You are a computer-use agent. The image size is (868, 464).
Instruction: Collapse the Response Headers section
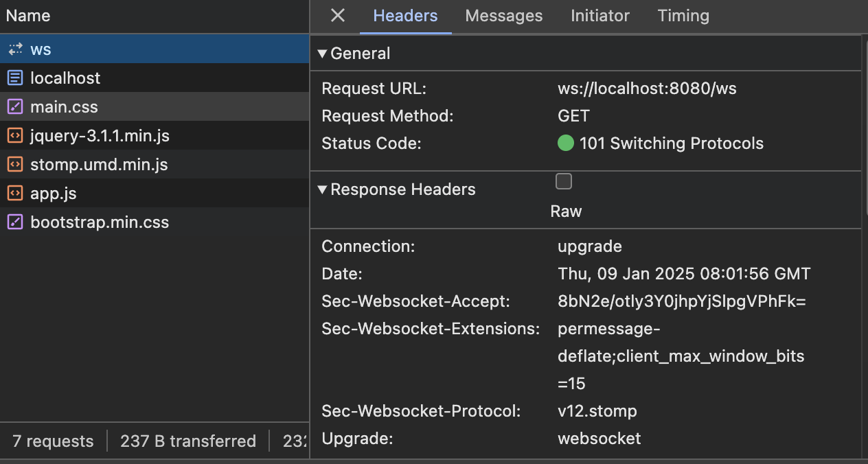[323, 189]
